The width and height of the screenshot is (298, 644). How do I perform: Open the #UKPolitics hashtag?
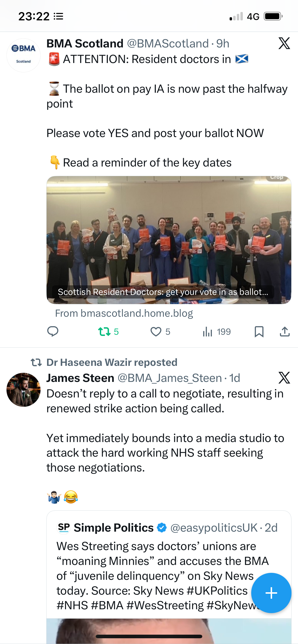pyautogui.click(x=217, y=591)
